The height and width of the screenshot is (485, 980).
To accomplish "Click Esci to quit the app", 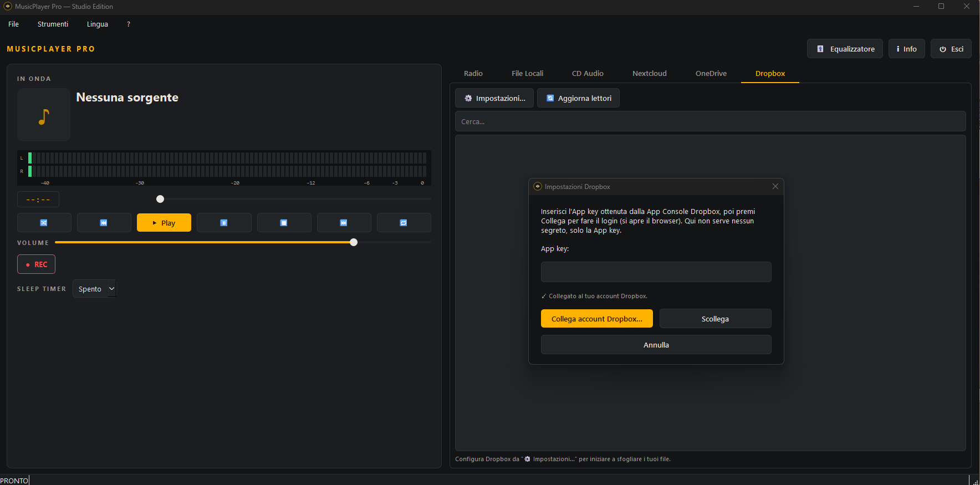I will point(951,49).
